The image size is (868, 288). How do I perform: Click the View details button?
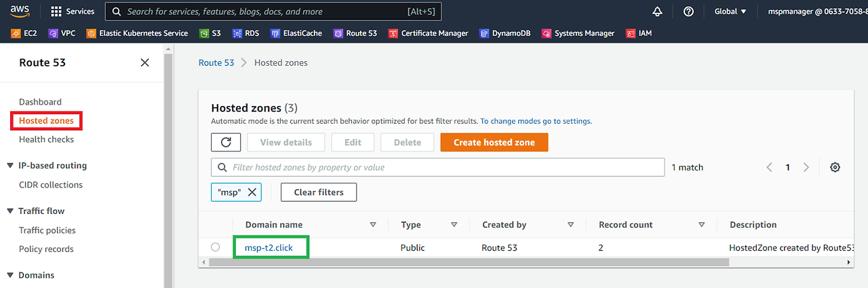286,143
